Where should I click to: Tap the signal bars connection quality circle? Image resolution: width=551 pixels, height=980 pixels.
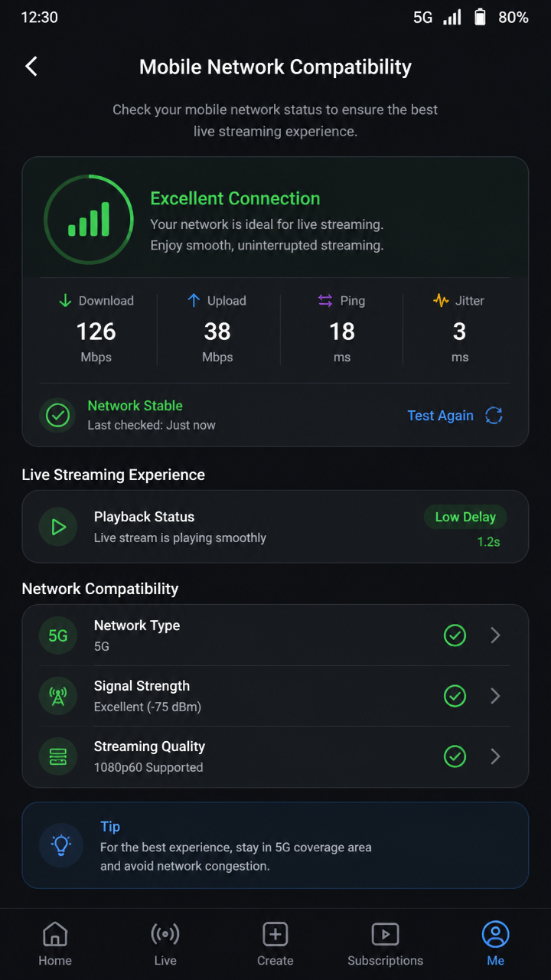[x=89, y=220]
